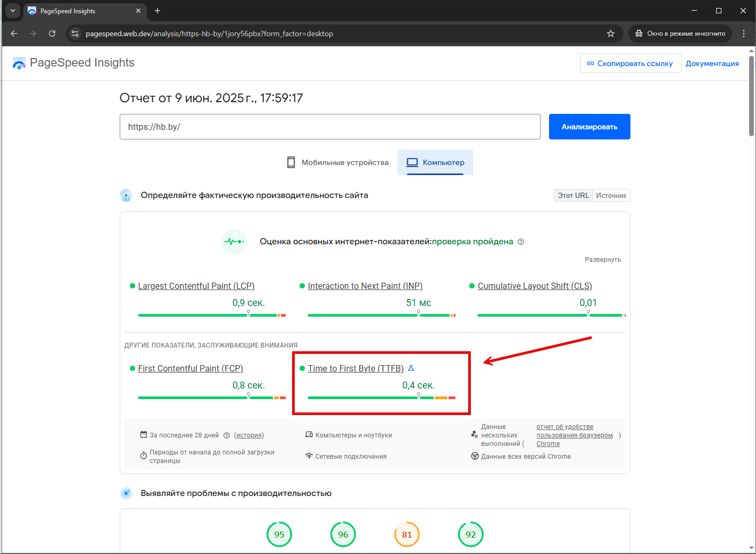The width and height of the screenshot is (756, 554).
Task: Click help icon next to За последние 28 дней
Action: [227, 435]
